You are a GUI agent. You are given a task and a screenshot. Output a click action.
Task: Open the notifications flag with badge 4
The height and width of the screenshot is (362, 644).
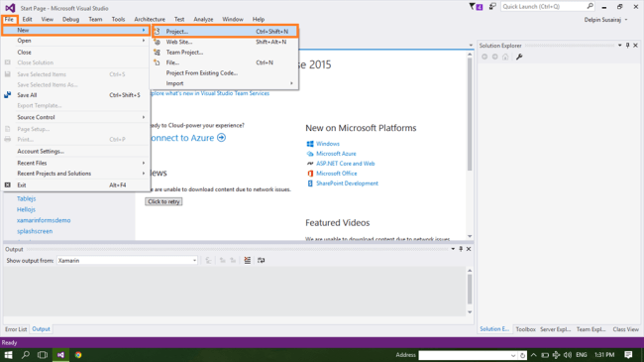(476, 7)
